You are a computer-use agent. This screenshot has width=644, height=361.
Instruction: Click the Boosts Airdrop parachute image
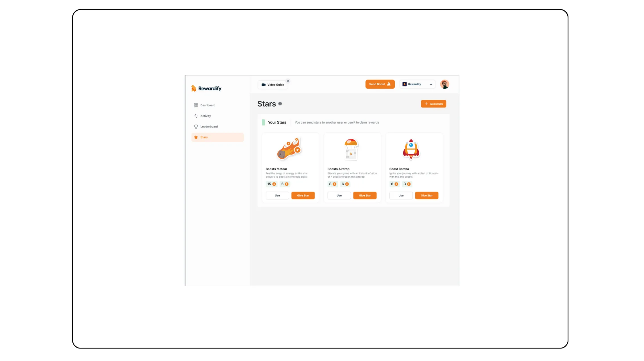(351, 149)
